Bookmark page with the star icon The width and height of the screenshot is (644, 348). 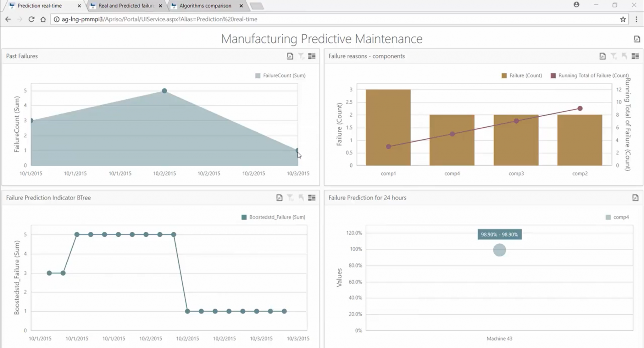(x=623, y=19)
